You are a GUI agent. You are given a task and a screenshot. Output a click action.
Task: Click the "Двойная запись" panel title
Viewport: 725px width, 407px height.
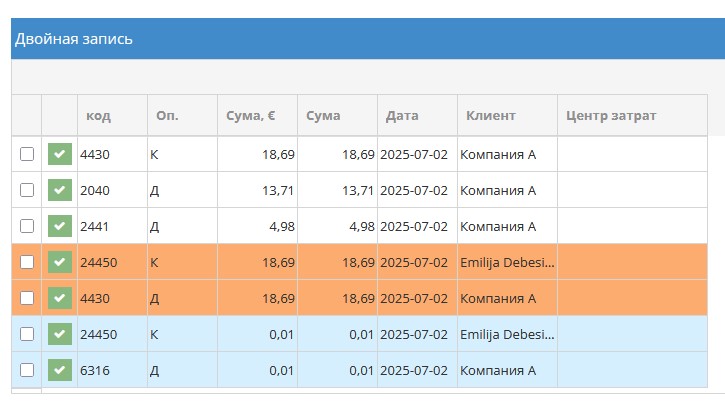74,39
